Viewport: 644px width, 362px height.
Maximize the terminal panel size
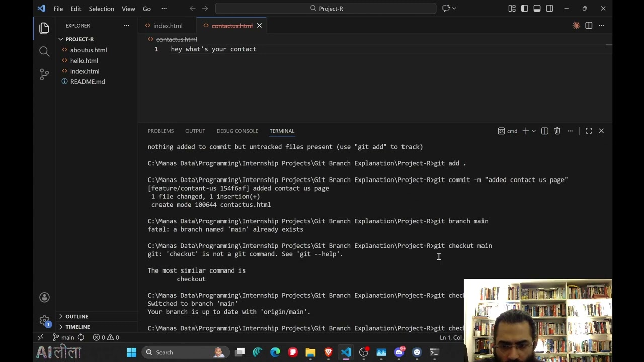coord(589,131)
